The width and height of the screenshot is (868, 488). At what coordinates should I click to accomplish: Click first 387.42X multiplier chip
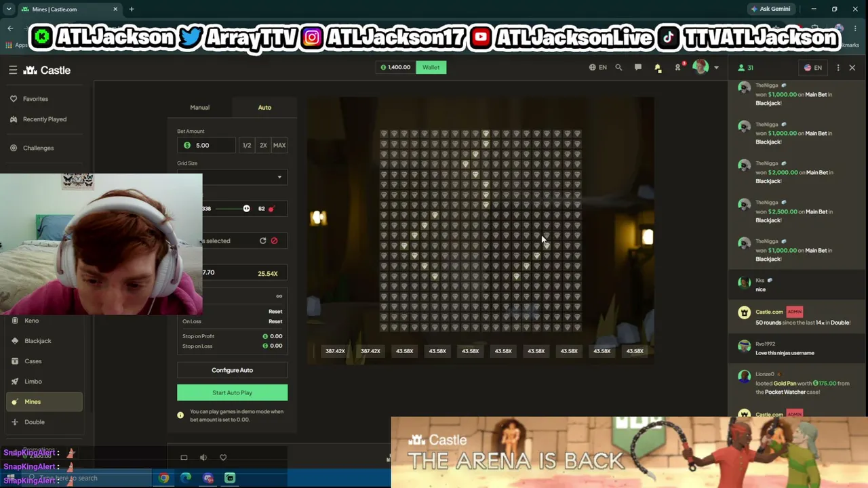[335, 351]
